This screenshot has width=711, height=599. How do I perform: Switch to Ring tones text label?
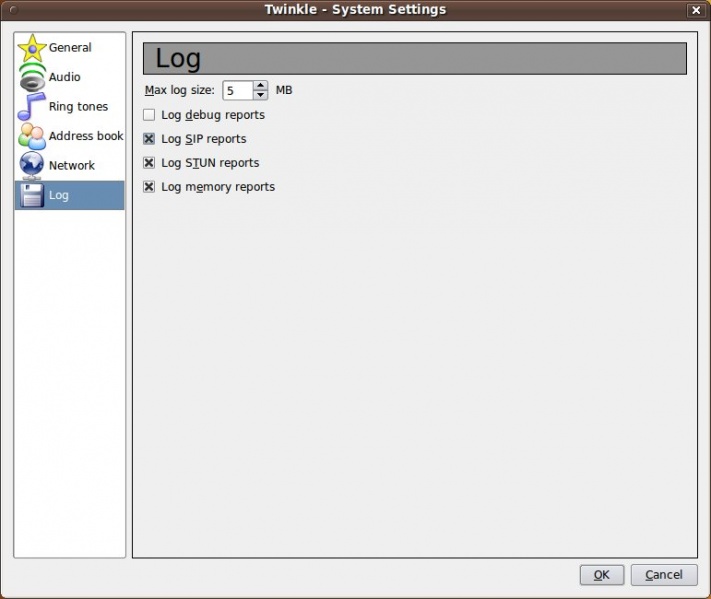[x=78, y=107]
